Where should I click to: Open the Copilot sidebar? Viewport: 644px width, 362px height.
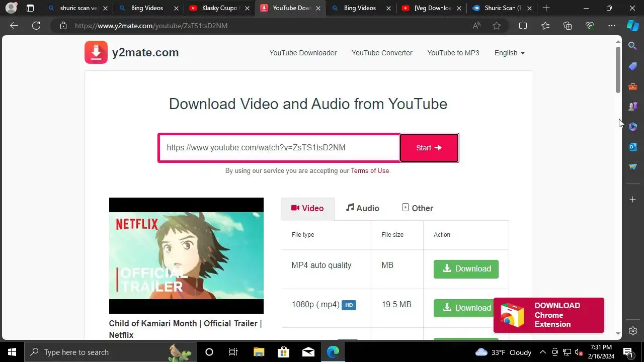pos(633,26)
